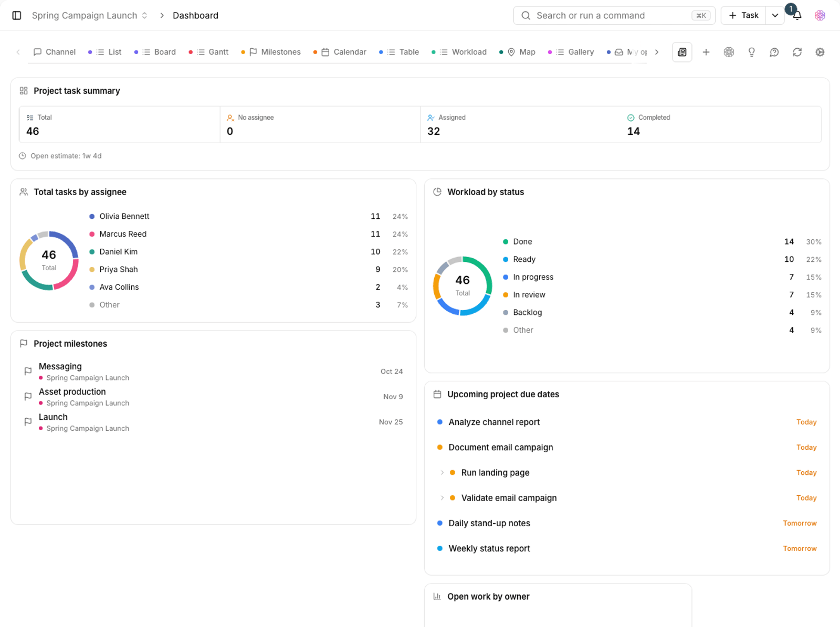840x627 pixels.
Task: Open the AI assistant flower icon
Action: 729,52
